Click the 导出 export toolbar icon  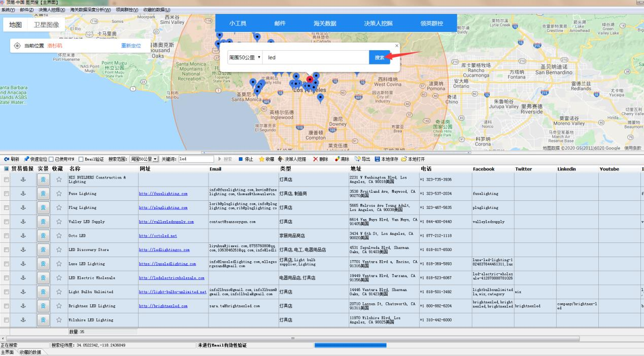click(x=357, y=159)
